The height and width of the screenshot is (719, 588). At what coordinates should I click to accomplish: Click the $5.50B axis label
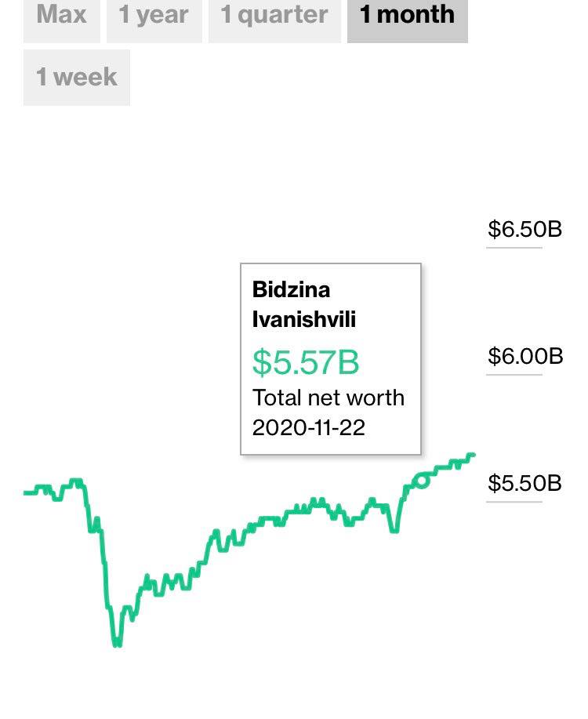[x=524, y=483]
